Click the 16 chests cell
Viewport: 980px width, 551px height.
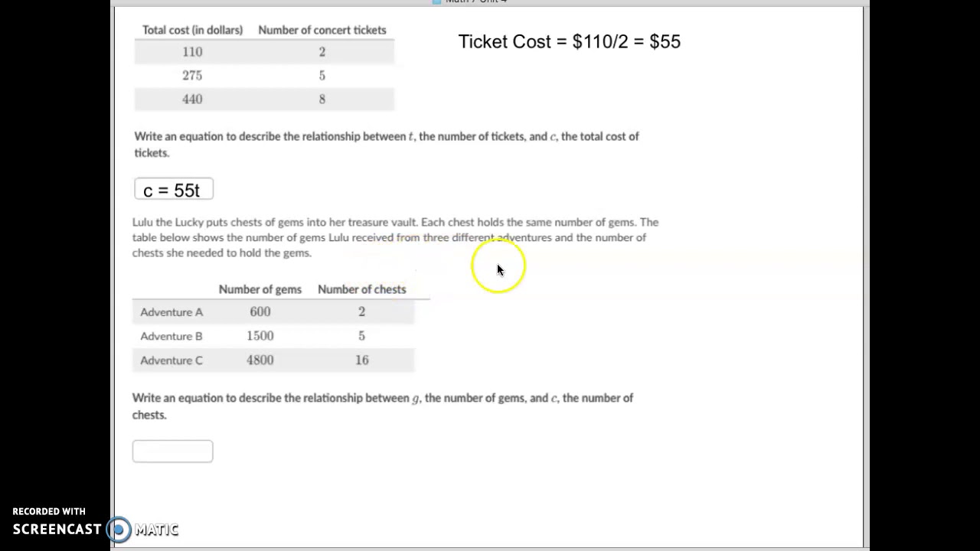[361, 360]
